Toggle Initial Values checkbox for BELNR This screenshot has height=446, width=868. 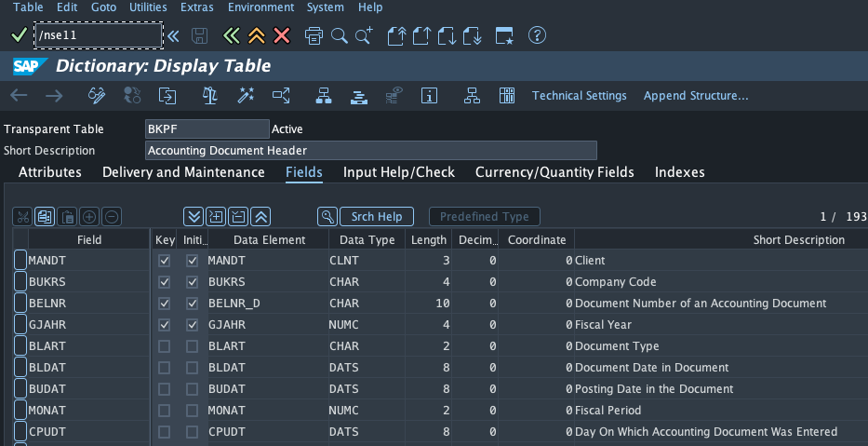click(192, 304)
